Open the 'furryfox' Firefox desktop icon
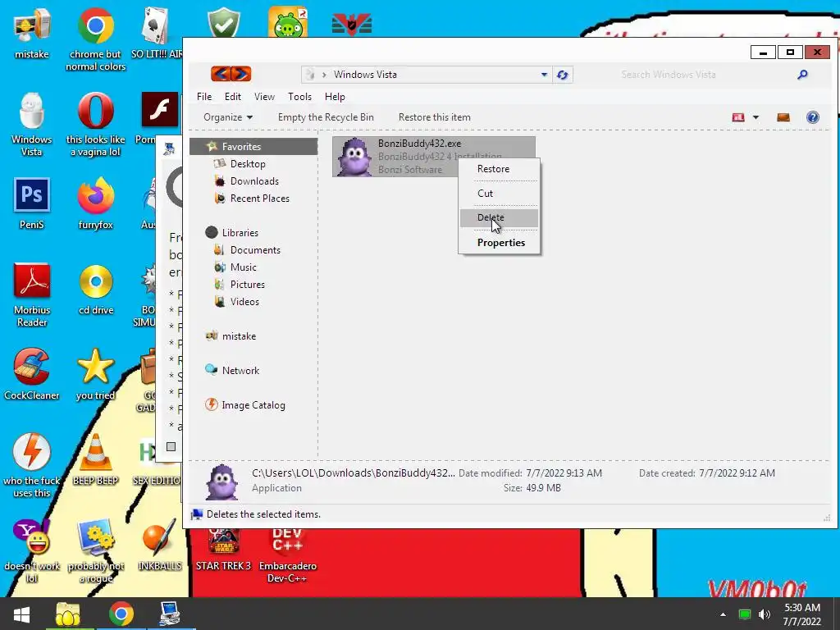Screen dimensions: 840x630 point(95,203)
